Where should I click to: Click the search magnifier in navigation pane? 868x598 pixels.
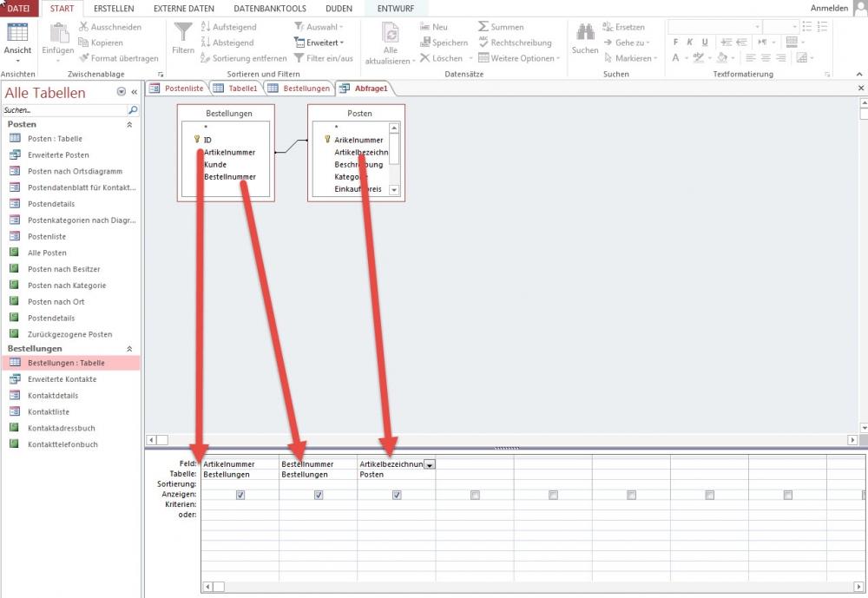(133, 111)
